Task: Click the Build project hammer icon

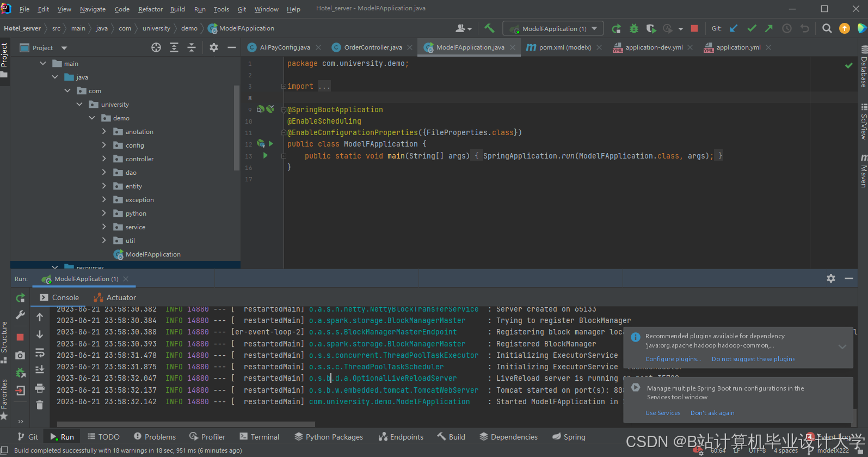Action: click(489, 28)
